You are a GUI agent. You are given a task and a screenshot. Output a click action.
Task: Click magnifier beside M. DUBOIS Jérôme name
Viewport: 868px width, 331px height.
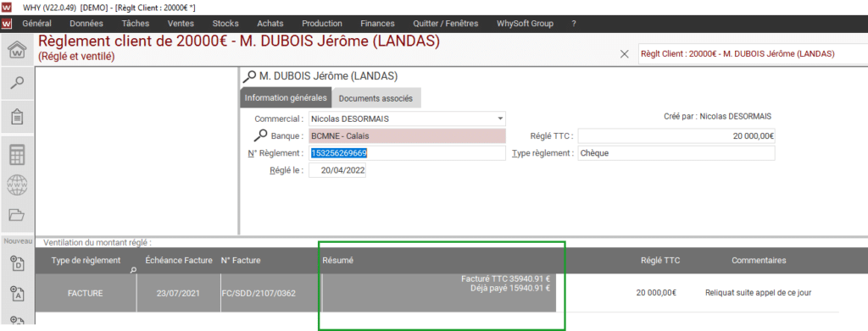point(250,75)
